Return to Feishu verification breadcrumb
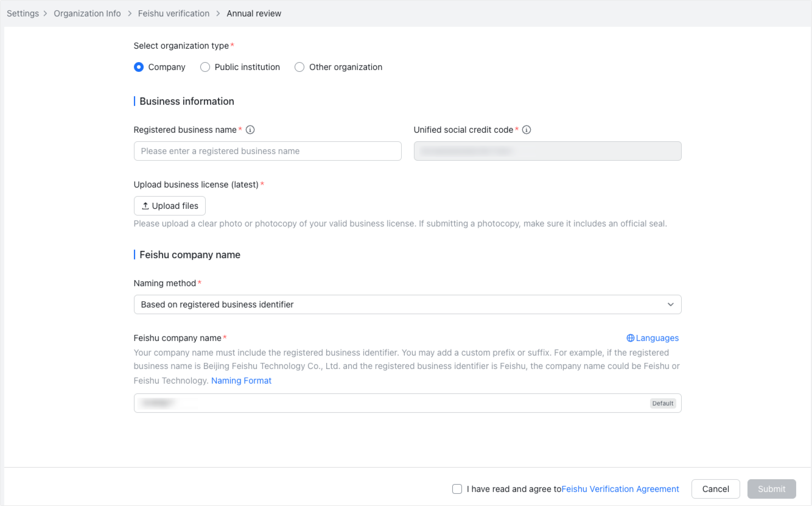This screenshot has width=812, height=506. tap(173, 13)
